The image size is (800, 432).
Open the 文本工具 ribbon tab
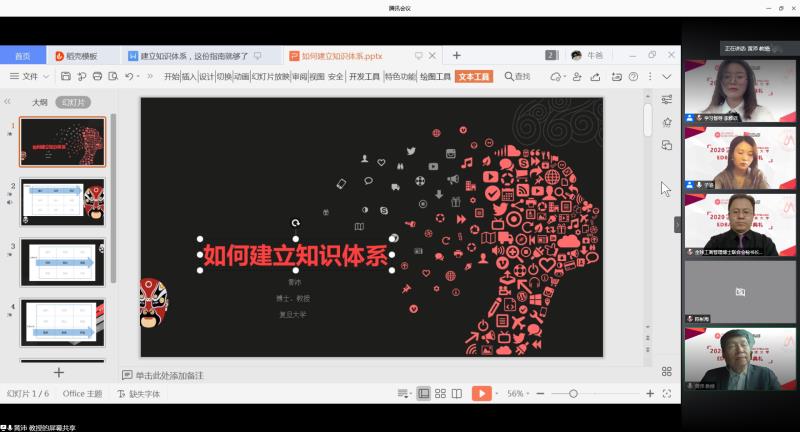click(x=473, y=77)
